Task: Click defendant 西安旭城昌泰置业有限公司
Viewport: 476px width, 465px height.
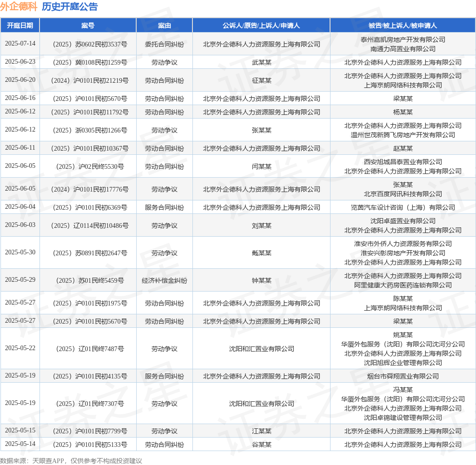Action: coord(403,162)
